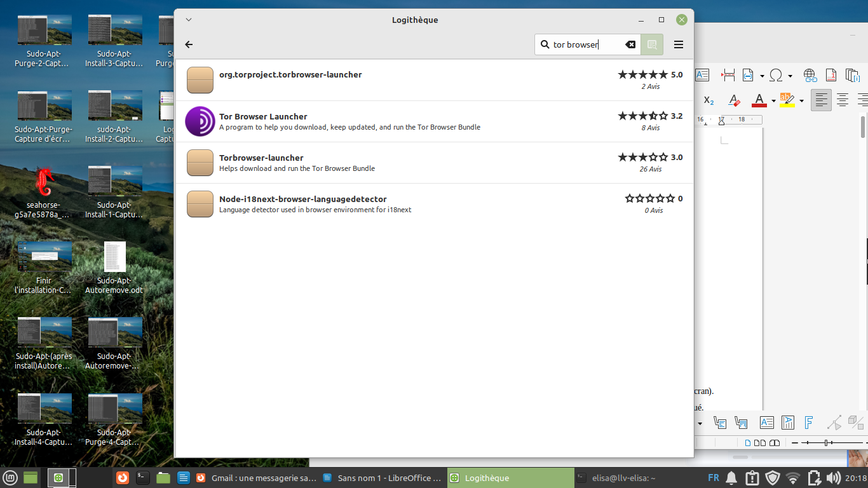Insert a field in LibreOffice Writer
Screen dimensions: 868x488
click(x=748, y=75)
